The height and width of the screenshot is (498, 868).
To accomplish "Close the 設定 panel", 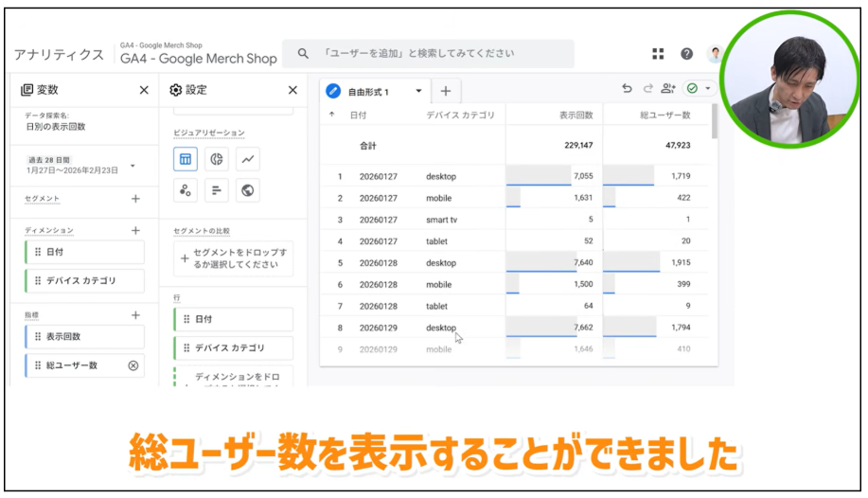I will click(x=292, y=90).
